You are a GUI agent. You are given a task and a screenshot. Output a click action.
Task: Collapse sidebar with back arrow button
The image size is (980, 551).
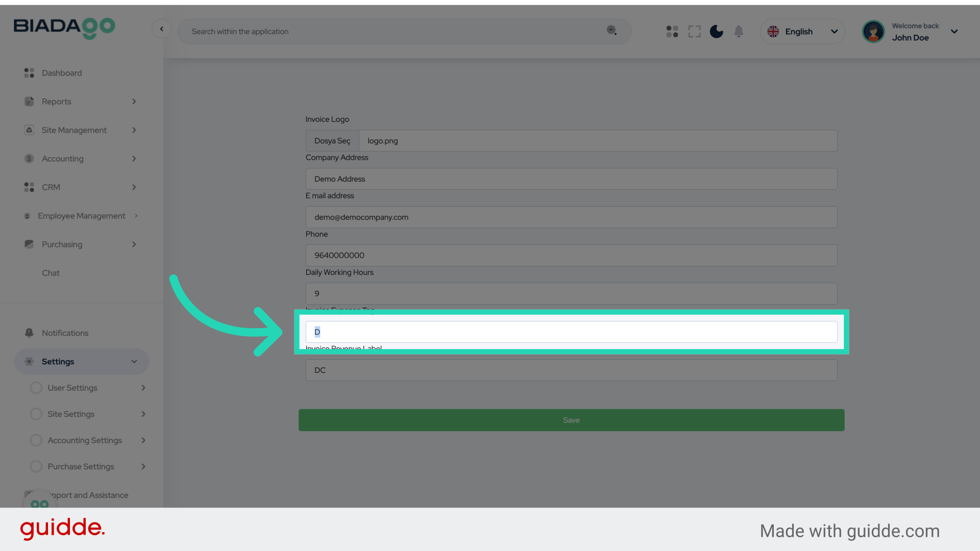161,29
